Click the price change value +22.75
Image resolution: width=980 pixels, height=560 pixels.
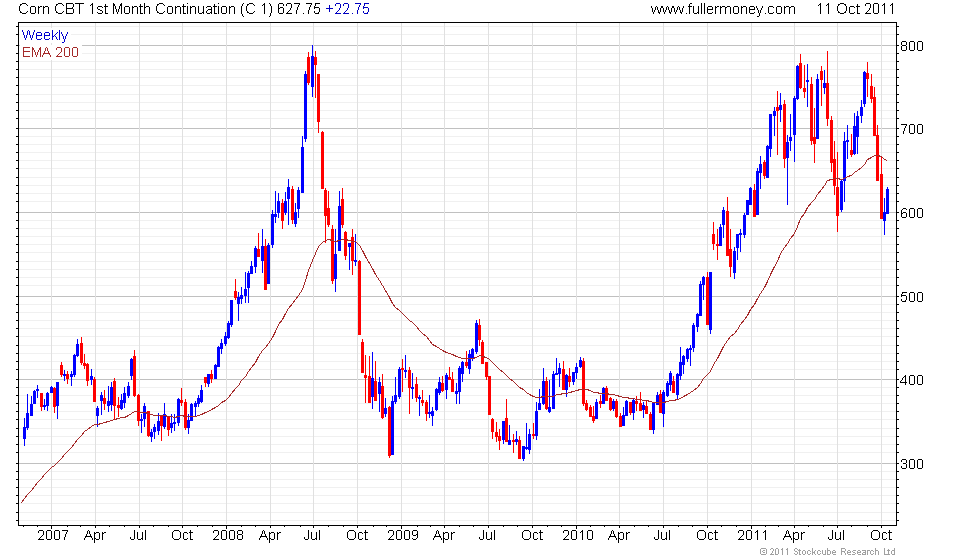348,9
